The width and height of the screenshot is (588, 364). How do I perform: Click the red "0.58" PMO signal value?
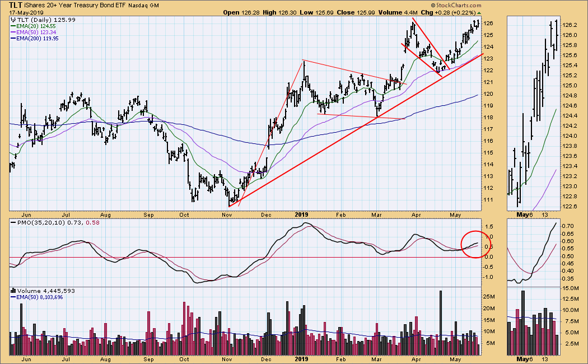point(92,223)
